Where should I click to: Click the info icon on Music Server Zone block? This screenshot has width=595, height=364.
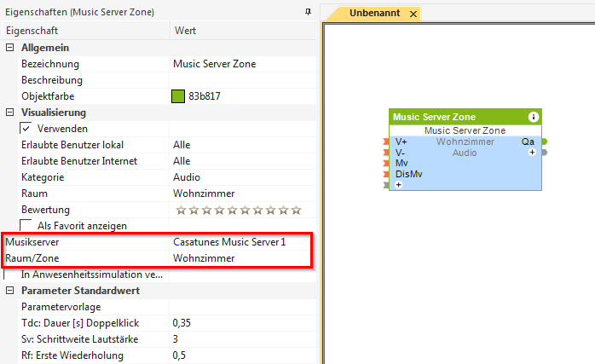[534, 117]
